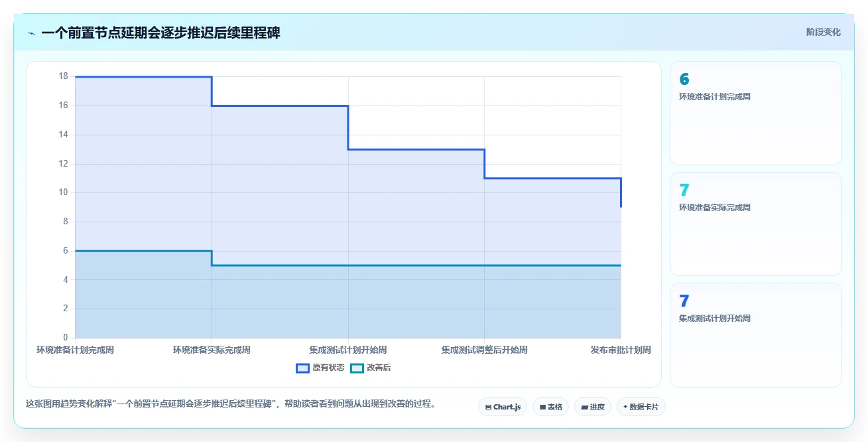Toggle the 改善后 legend item
Screen dimensions: 868x442
tap(371, 368)
